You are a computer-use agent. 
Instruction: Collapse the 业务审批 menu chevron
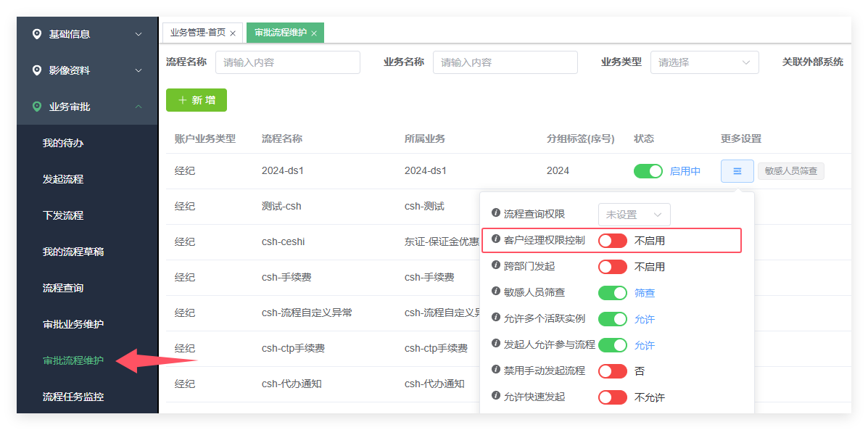tap(139, 107)
